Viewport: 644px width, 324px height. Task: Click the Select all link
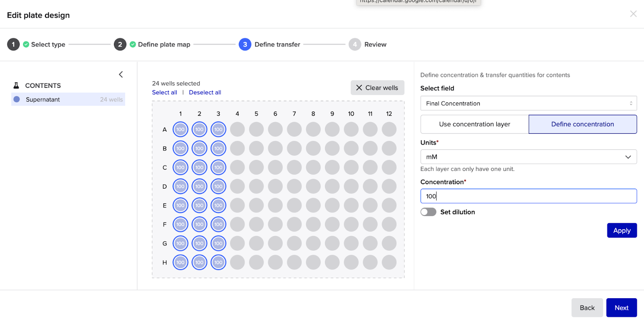click(x=164, y=92)
